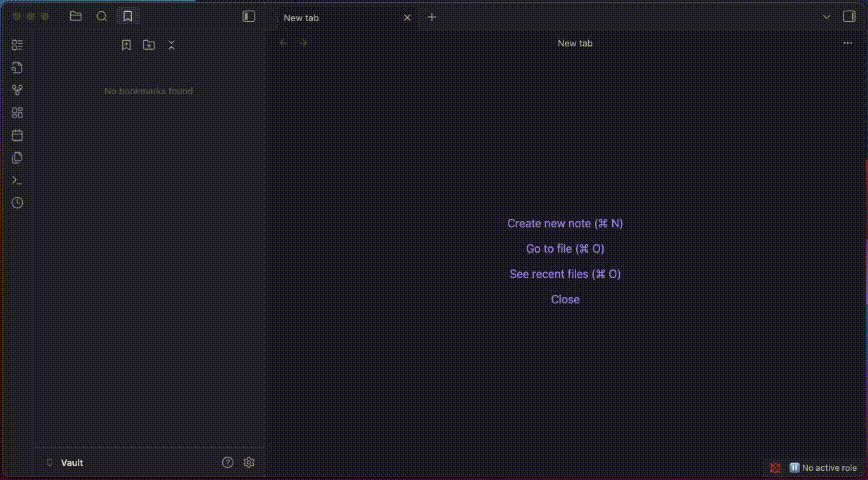The height and width of the screenshot is (480, 868).
Task: Bookmark the active tab icon
Action: 126,45
